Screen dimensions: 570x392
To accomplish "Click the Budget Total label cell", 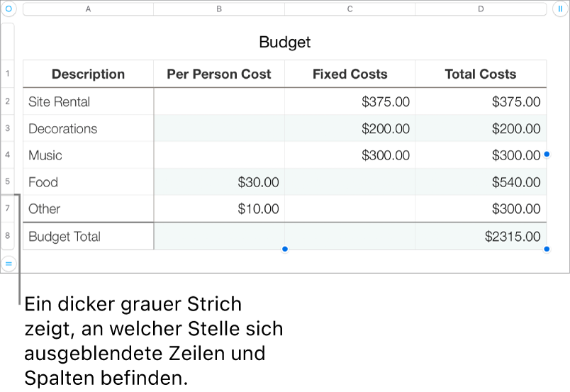I will point(88,237).
